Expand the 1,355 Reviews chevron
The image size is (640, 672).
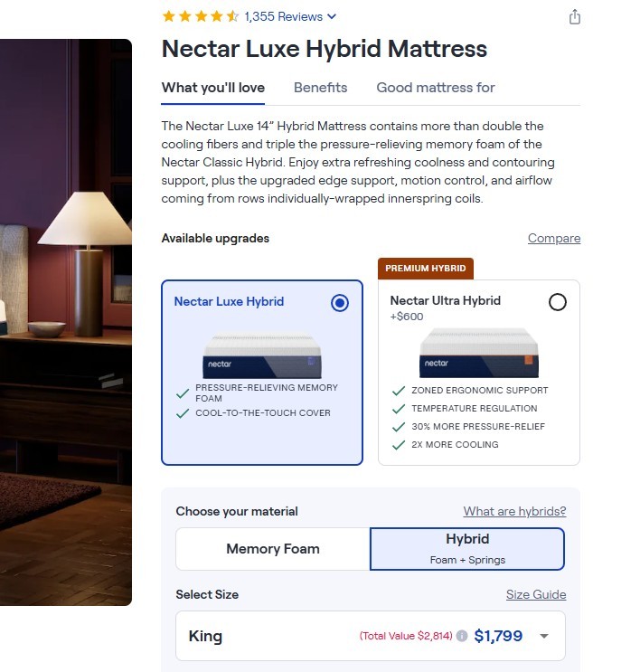(x=332, y=16)
